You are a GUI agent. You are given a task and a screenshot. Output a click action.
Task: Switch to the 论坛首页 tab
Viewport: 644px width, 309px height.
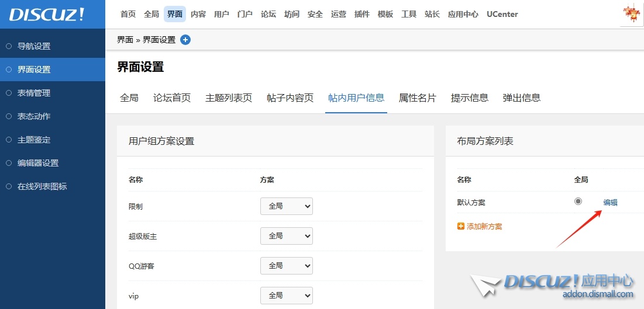tap(172, 98)
